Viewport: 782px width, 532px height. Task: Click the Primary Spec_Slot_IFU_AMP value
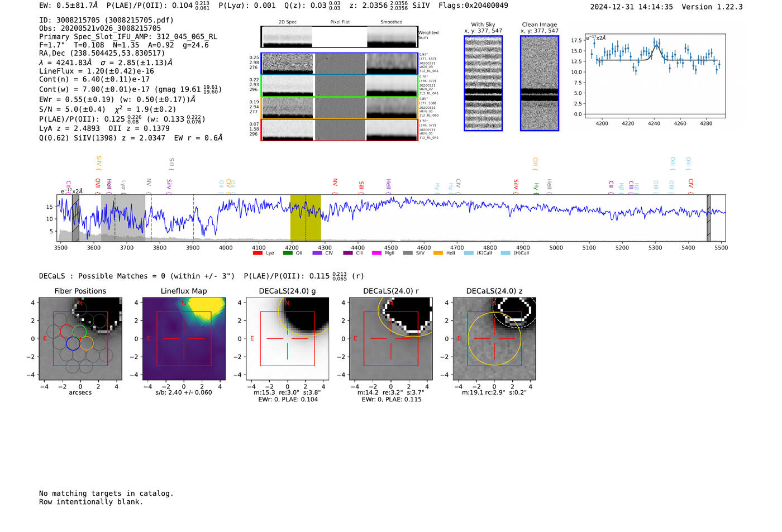tap(128, 37)
